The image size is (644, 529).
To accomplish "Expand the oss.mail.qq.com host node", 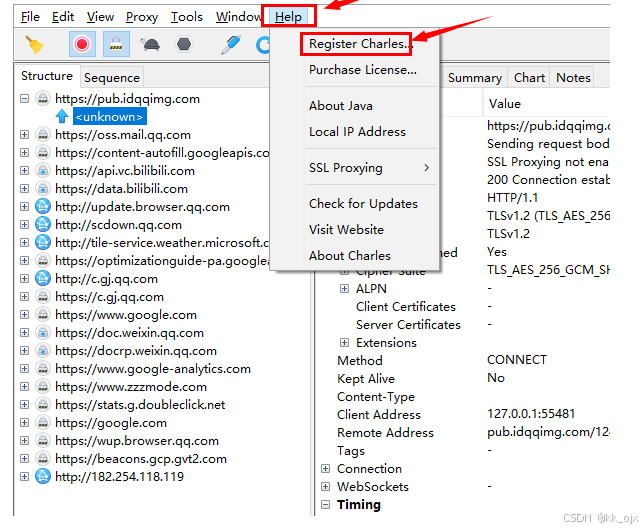I will [x=25, y=135].
